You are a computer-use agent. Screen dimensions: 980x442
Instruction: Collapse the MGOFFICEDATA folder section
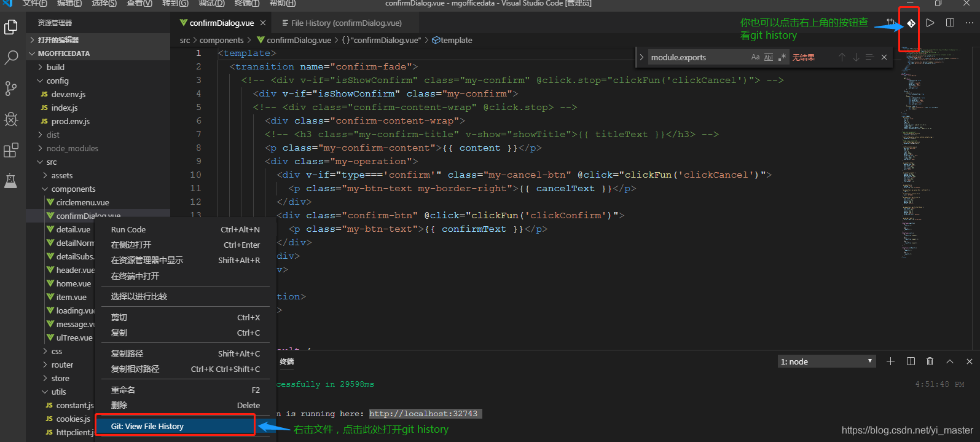(98, 53)
